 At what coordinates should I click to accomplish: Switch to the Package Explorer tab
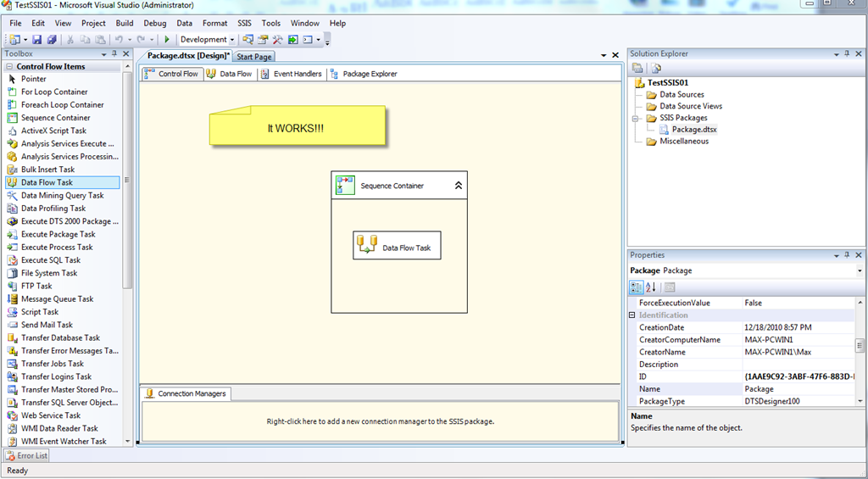pyautogui.click(x=364, y=74)
